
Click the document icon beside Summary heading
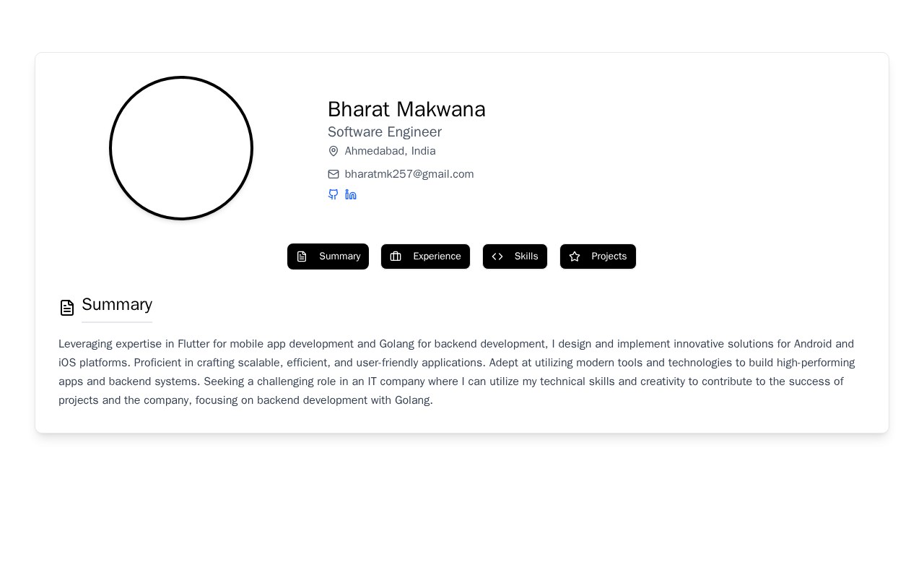(67, 308)
